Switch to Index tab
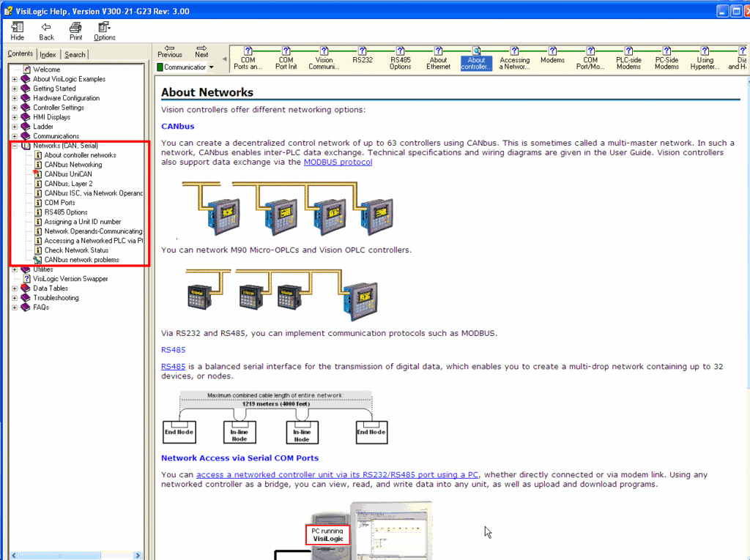This screenshot has width=750, height=560. [x=48, y=54]
